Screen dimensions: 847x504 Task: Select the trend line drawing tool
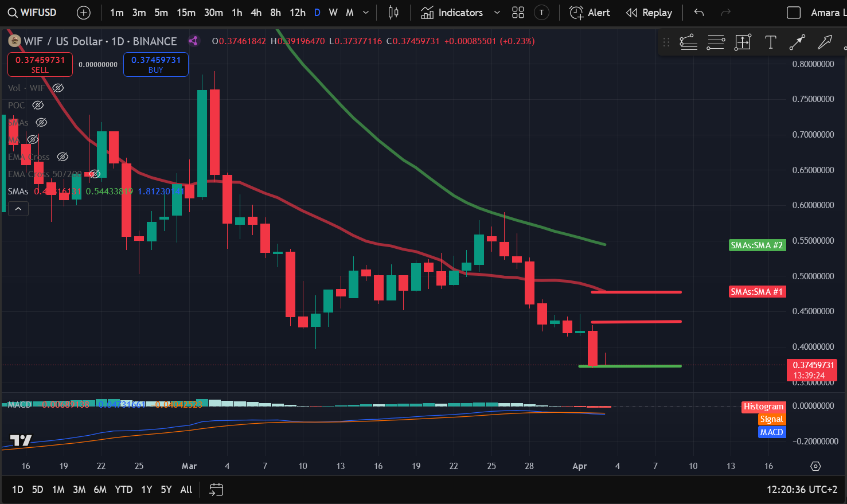(x=688, y=42)
